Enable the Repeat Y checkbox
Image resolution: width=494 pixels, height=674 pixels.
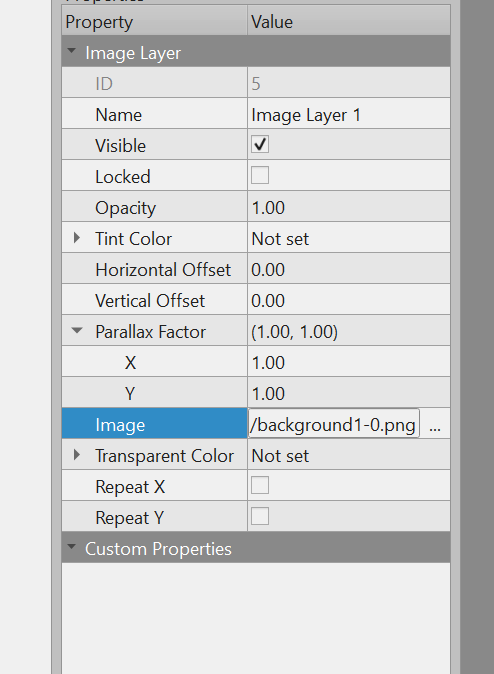tap(260, 516)
